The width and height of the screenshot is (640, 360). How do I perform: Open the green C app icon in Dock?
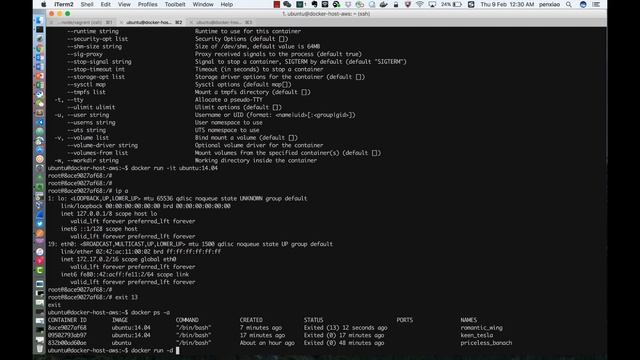pos(40,270)
